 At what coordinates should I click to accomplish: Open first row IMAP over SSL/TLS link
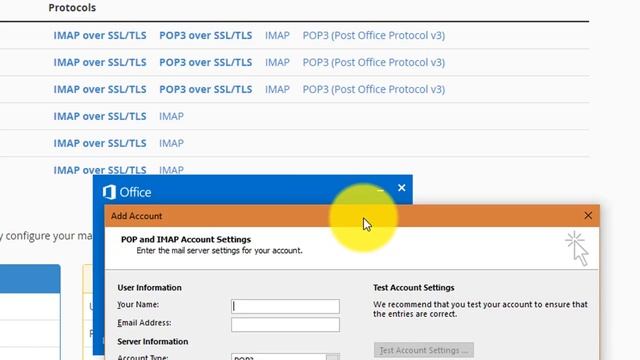pyautogui.click(x=100, y=36)
